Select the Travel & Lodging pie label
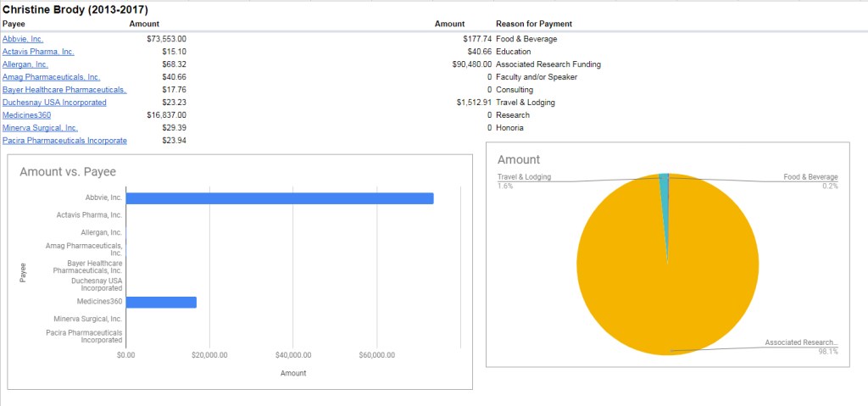Screen dimensions: 868x406 click(524, 177)
